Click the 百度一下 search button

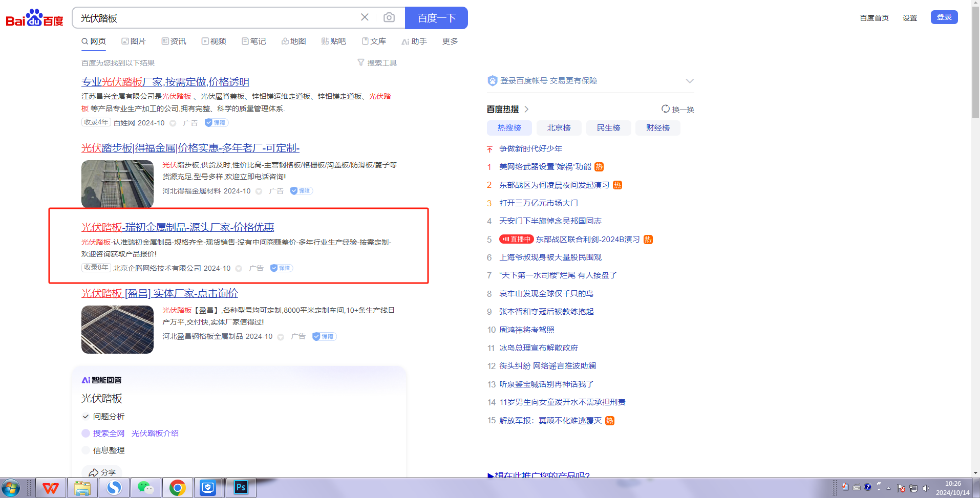click(436, 18)
